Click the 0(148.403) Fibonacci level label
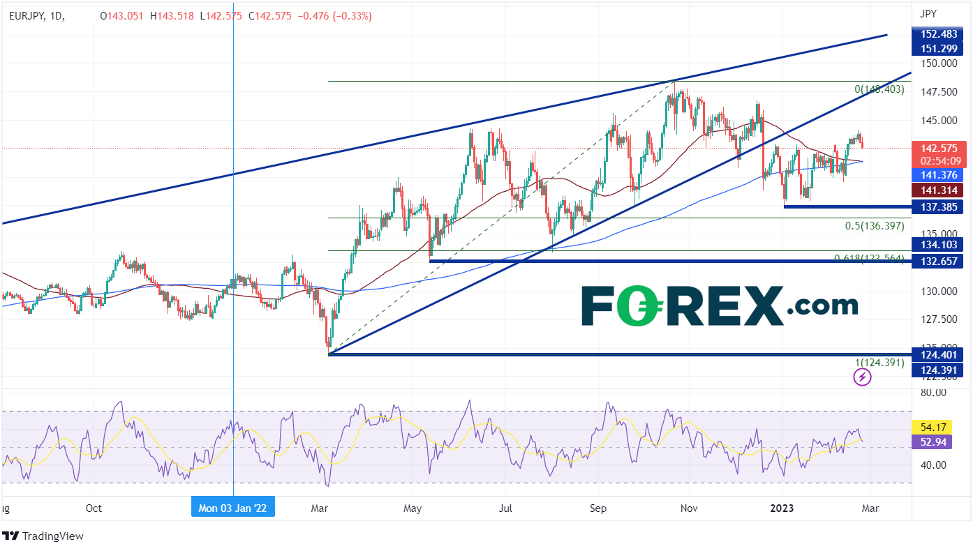 (879, 89)
